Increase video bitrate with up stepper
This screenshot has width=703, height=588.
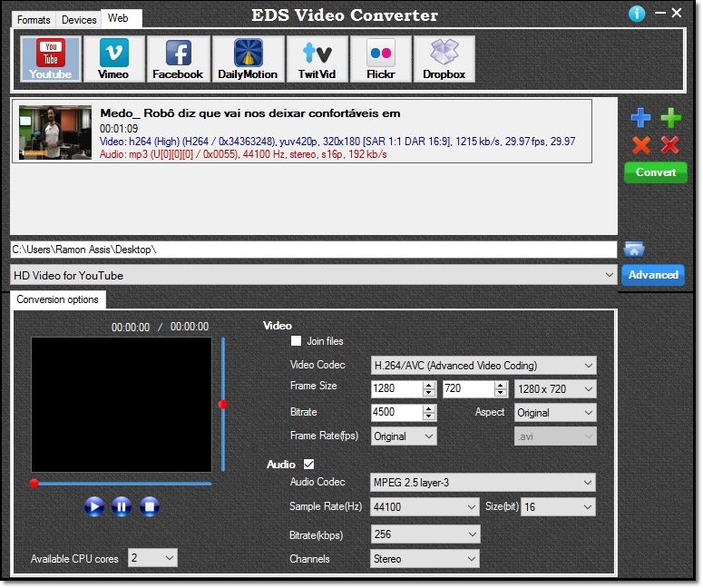pyautogui.click(x=429, y=409)
